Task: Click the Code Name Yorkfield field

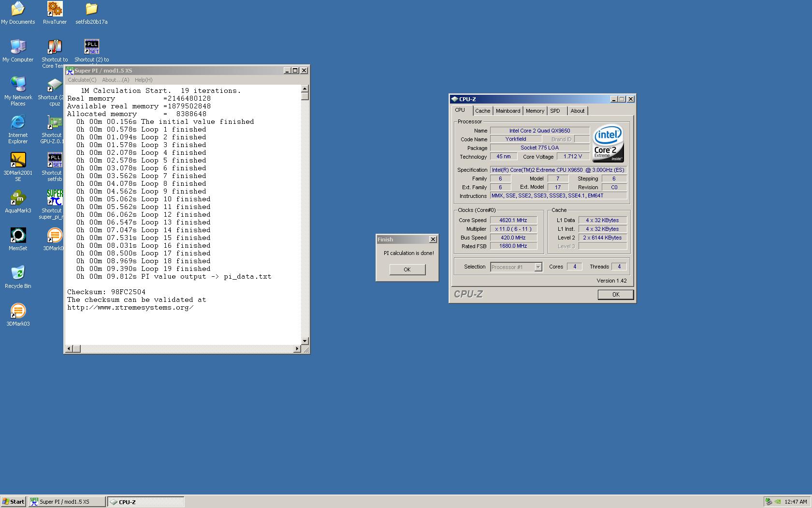Action: pyautogui.click(x=516, y=139)
